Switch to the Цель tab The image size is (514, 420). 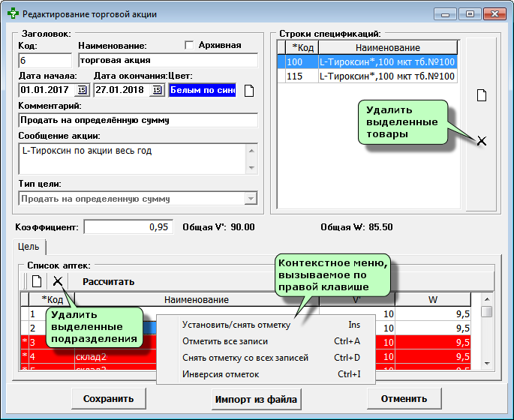(30, 246)
